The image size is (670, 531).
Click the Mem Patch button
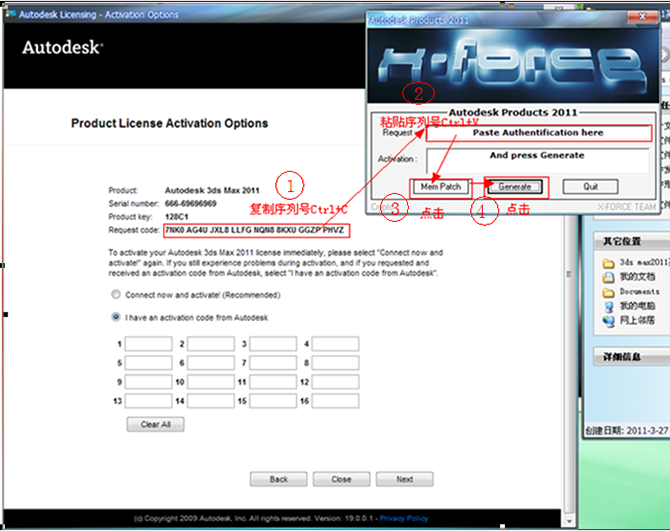click(x=441, y=187)
